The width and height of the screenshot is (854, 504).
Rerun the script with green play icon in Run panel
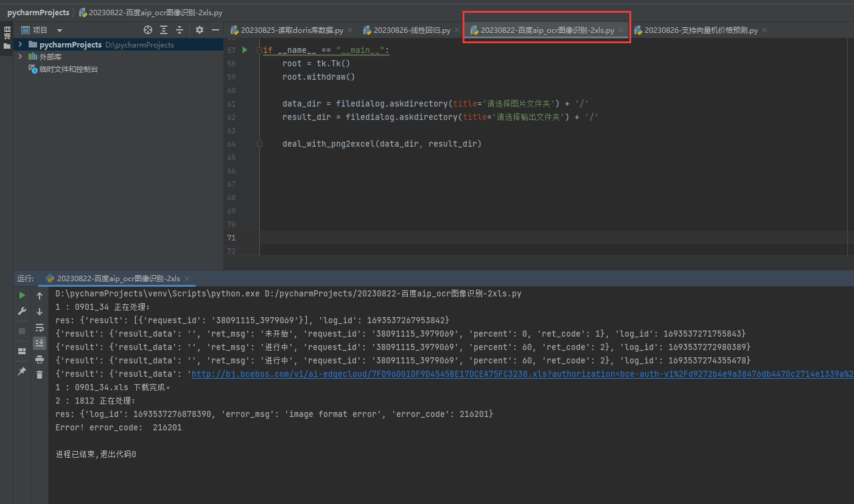22,295
